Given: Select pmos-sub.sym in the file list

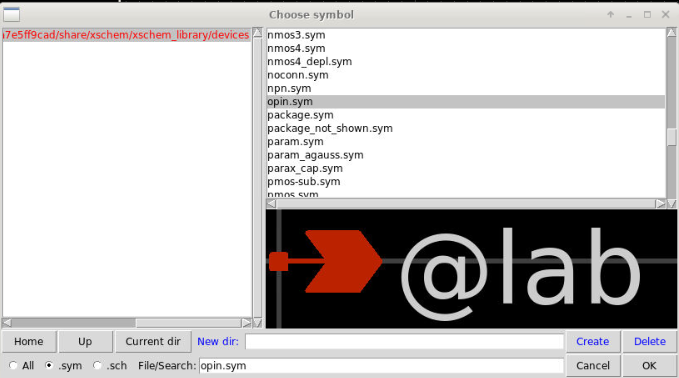Looking at the screenshot, I should pyautogui.click(x=466, y=182).
